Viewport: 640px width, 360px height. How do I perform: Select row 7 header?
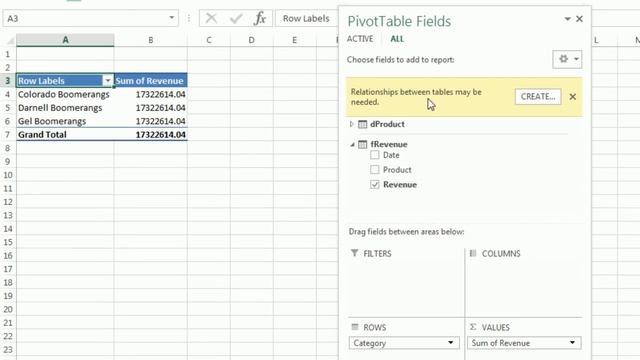[x=8, y=135]
